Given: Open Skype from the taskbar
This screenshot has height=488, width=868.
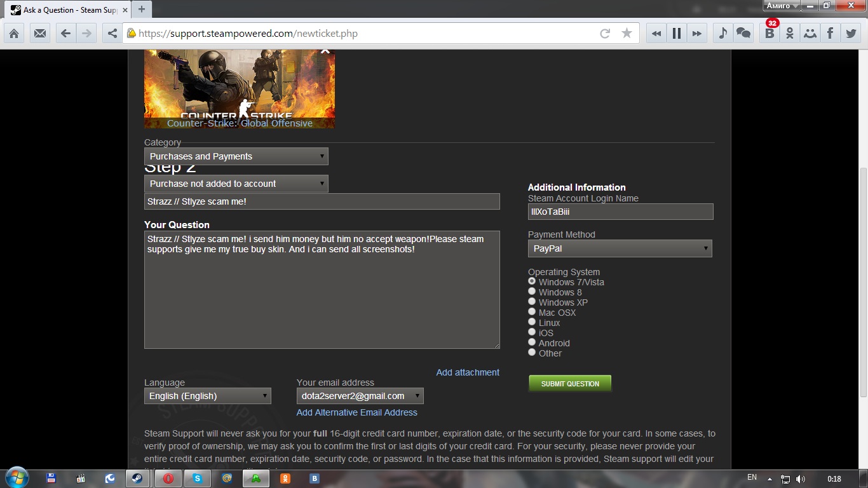Looking at the screenshot, I should (x=198, y=478).
